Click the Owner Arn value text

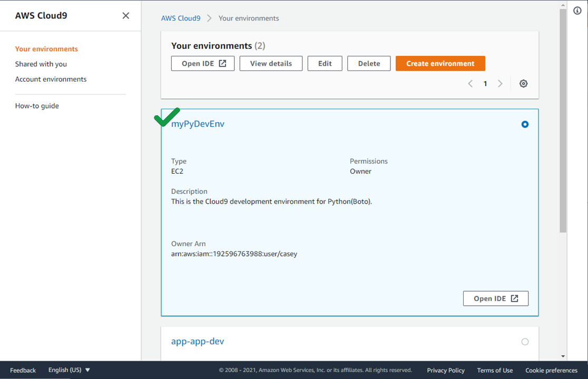click(x=234, y=254)
